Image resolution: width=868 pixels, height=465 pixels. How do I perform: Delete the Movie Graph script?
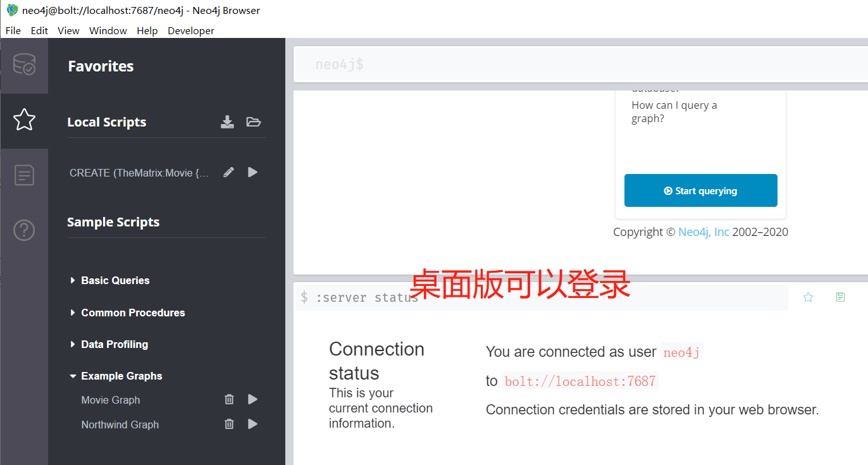(x=229, y=399)
